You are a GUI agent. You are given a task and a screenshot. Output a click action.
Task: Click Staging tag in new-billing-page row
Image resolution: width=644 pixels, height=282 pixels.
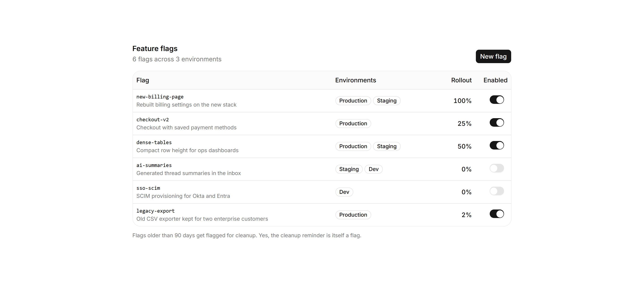click(386, 100)
